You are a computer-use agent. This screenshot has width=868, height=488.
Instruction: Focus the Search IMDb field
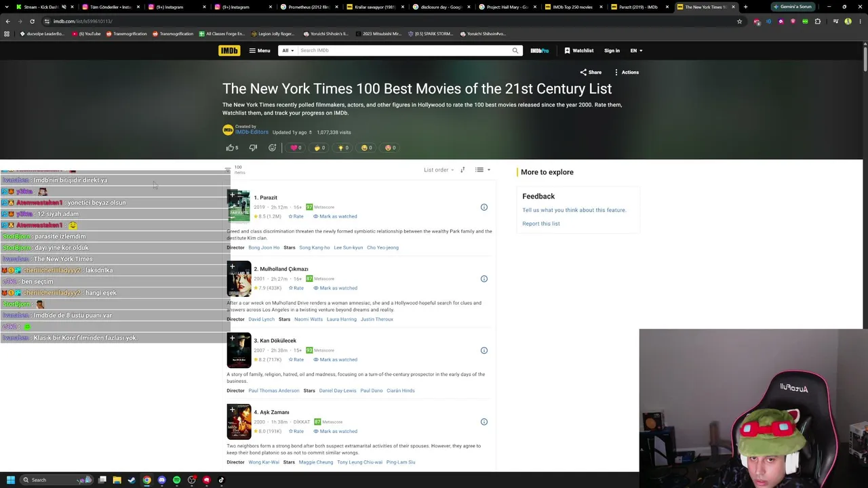pyautogui.click(x=405, y=50)
